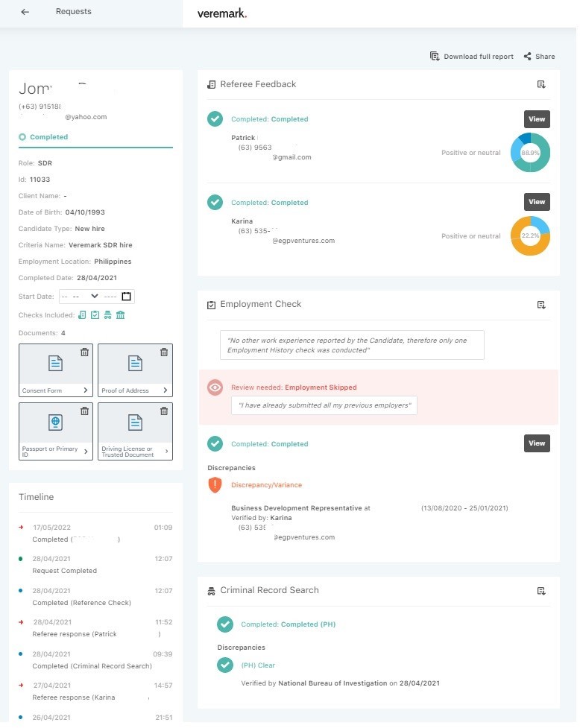This screenshot has width=580, height=728.
Task: Click the Share button
Action: tap(539, 57)
